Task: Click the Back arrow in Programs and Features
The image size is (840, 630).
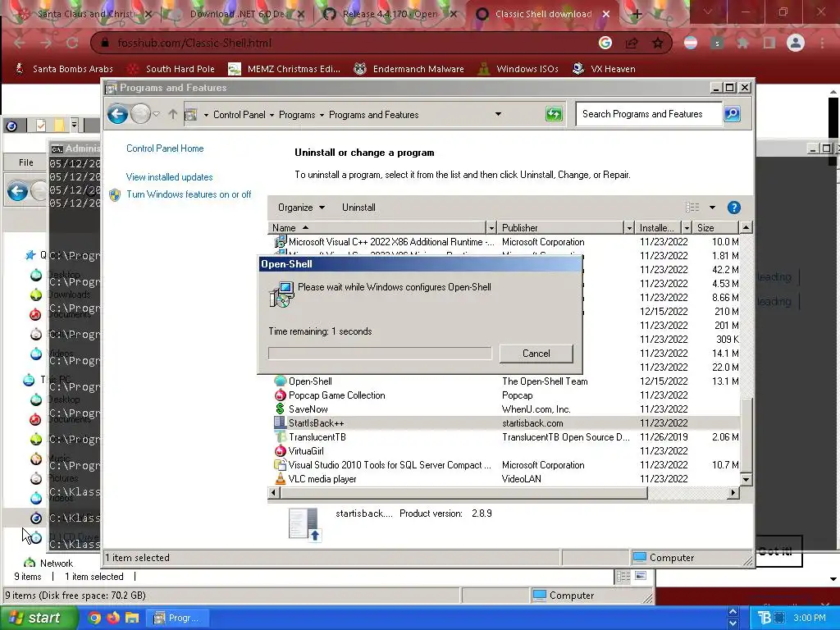Action: tap(117, 114)
